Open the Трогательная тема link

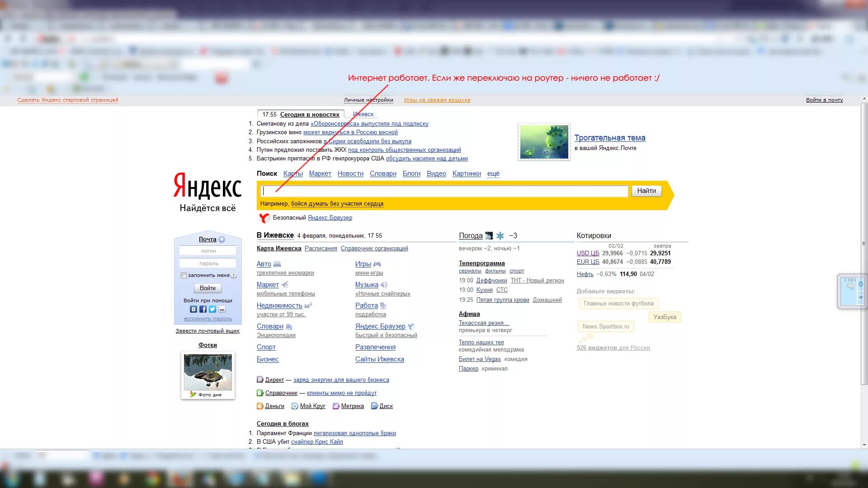(610, 138)
